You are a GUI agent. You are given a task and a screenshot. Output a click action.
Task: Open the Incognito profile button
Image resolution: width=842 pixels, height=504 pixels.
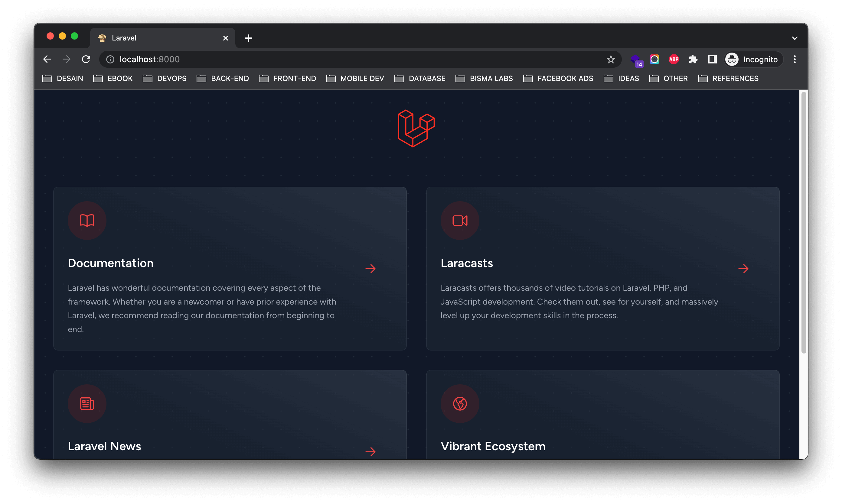pyautogui.click(x=754, y=60)
